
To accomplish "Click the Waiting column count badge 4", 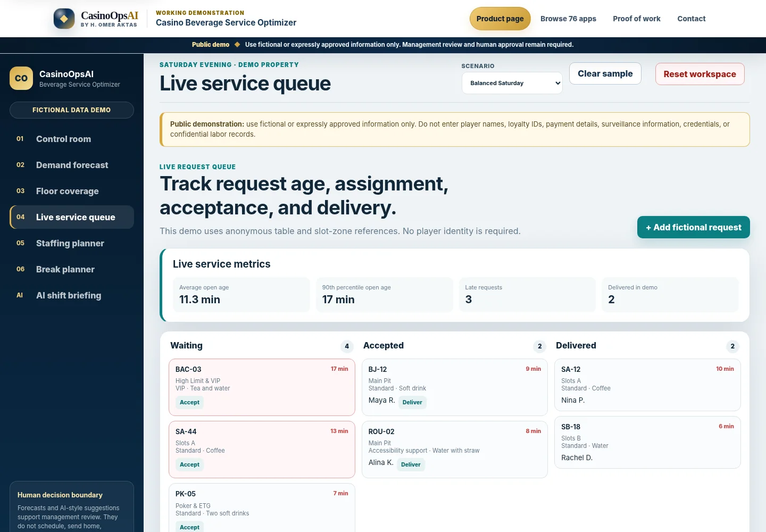I will pos(347,346).
